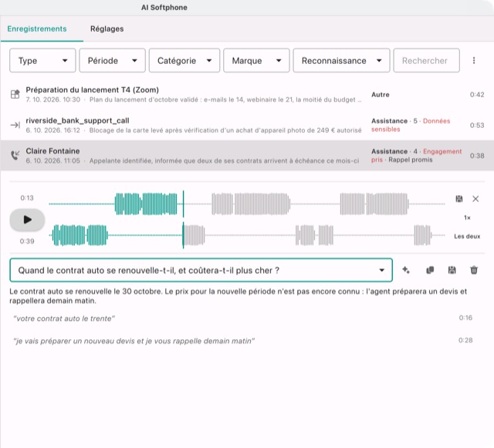Screen dimensions: 494x448
Task: Expand the Période filter dropdown
Action: pos(112,60)
